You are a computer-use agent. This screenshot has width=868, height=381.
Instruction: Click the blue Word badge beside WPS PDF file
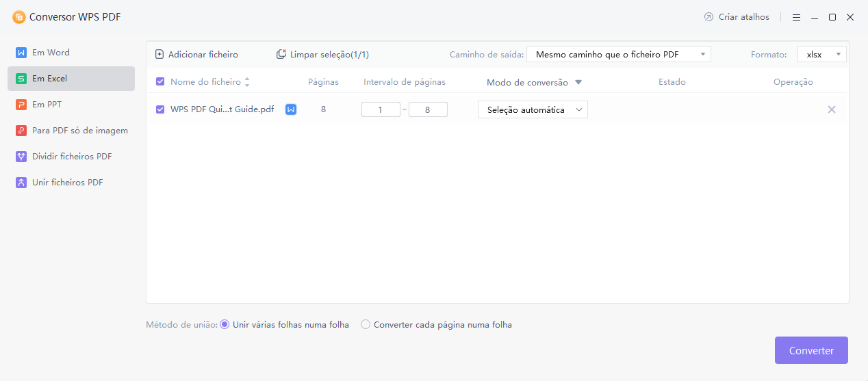(291, 109)
